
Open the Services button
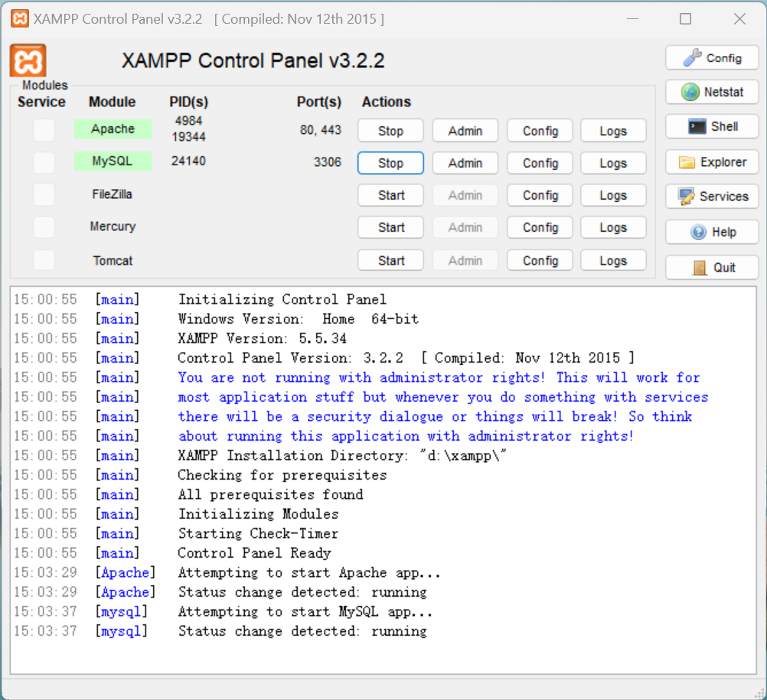click(712, 197)
